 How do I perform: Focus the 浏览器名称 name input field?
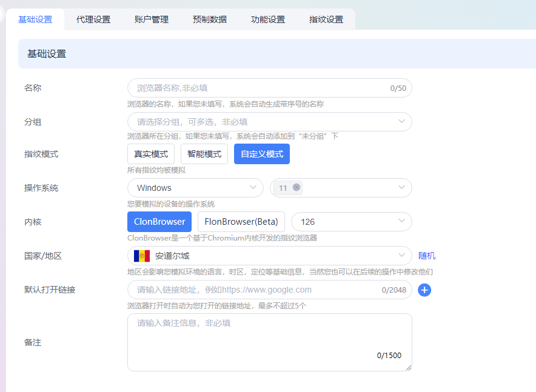[269, 88]
